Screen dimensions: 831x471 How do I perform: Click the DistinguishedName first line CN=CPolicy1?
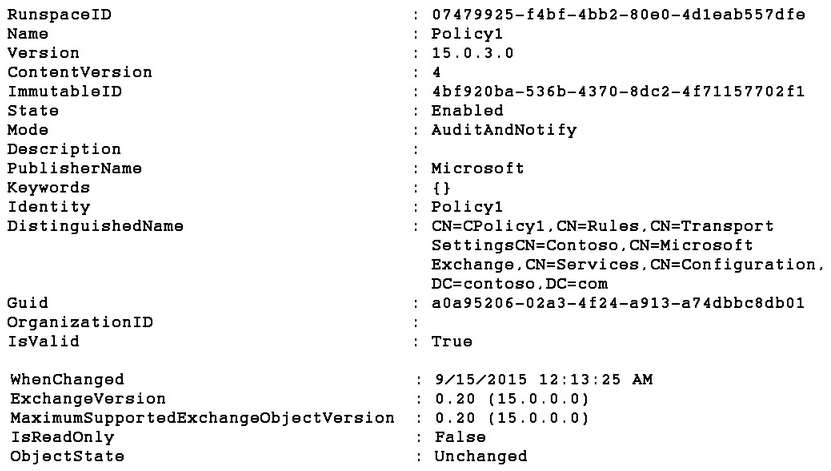[x=603, y=226]
